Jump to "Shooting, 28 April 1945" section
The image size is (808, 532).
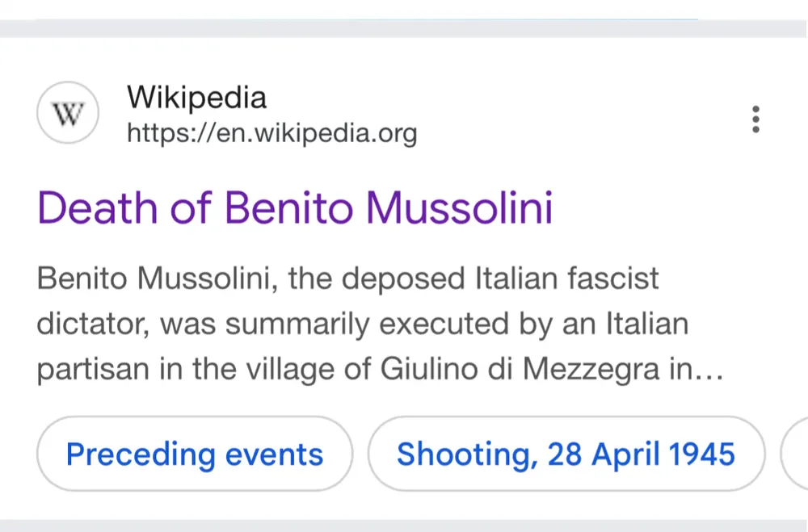coord(566,454)
